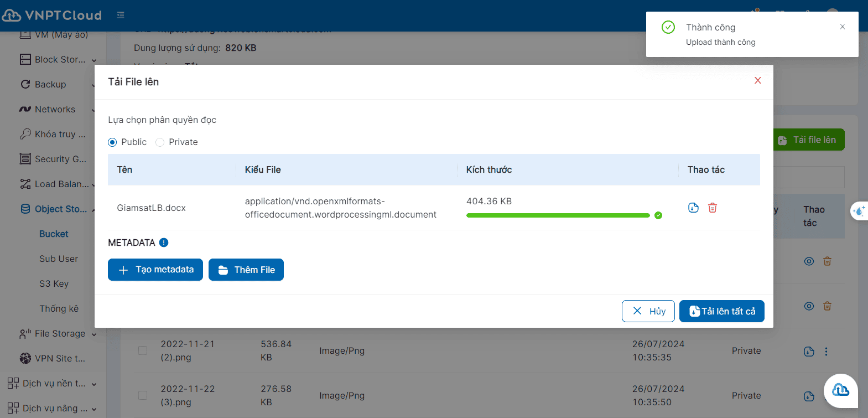Toggle the sidebar collapse hamburger icon
The image size is (868, 418).
click(x=121, y=15)
